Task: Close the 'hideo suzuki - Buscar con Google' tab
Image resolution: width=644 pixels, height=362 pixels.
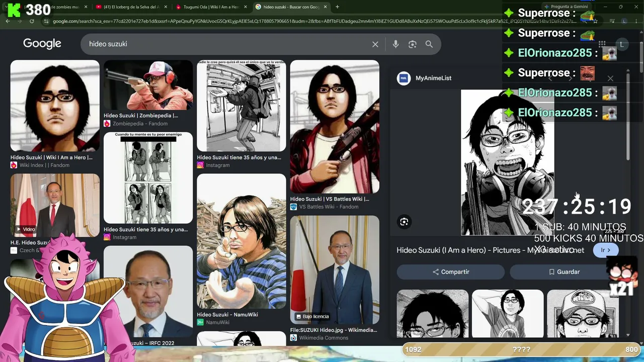Action: pos(326,7)
